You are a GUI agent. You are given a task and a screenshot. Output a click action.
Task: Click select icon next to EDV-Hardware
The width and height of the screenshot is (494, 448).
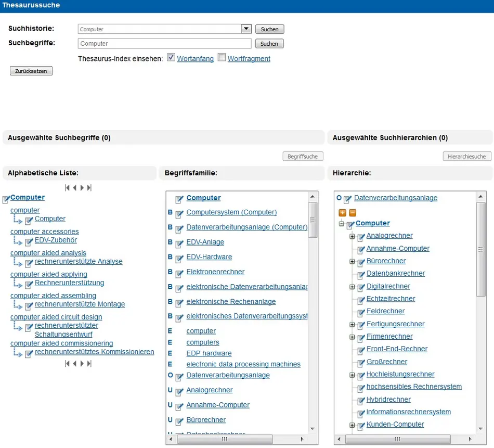pos(179,258)
